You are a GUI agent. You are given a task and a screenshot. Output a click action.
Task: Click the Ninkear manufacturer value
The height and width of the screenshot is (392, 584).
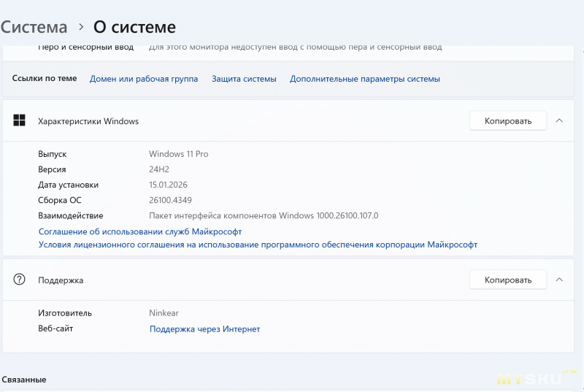164,313
